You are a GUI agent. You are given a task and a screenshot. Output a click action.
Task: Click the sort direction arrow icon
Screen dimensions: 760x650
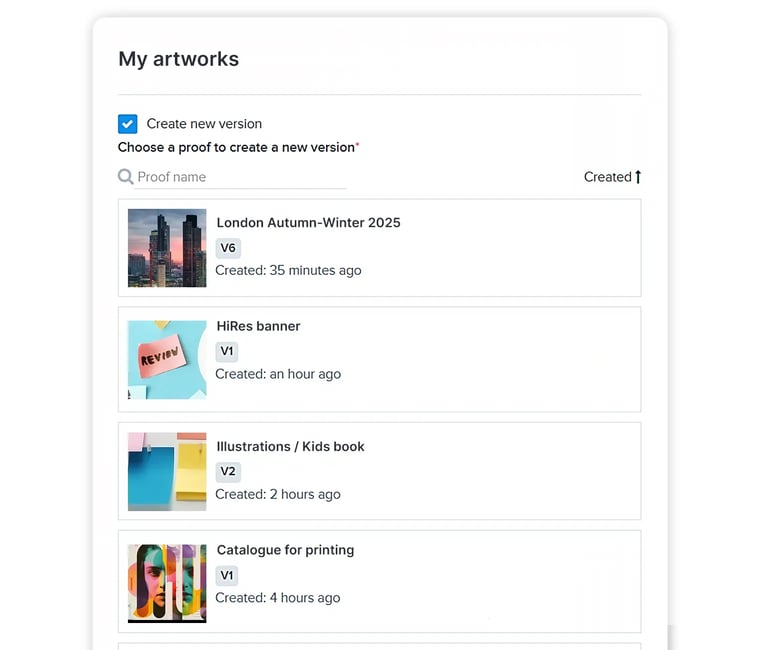pos(638,177)
